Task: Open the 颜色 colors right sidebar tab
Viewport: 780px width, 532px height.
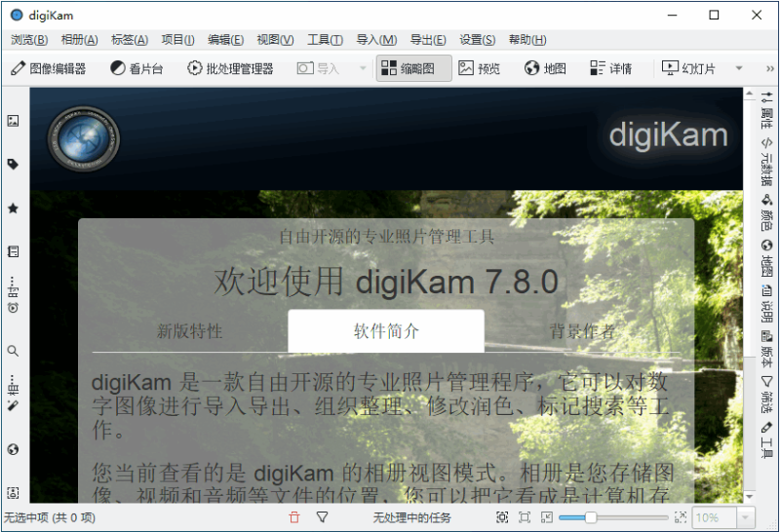Action: [x=766, y=212]
